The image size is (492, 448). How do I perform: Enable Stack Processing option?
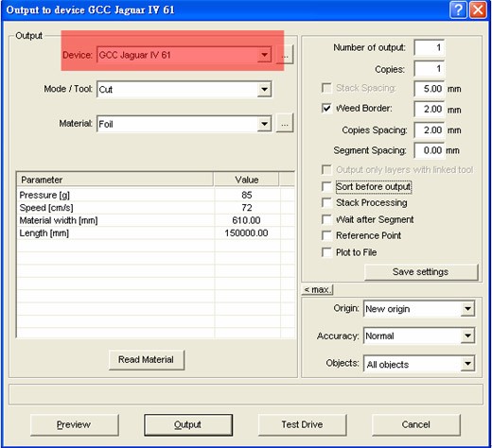(326, 202)
